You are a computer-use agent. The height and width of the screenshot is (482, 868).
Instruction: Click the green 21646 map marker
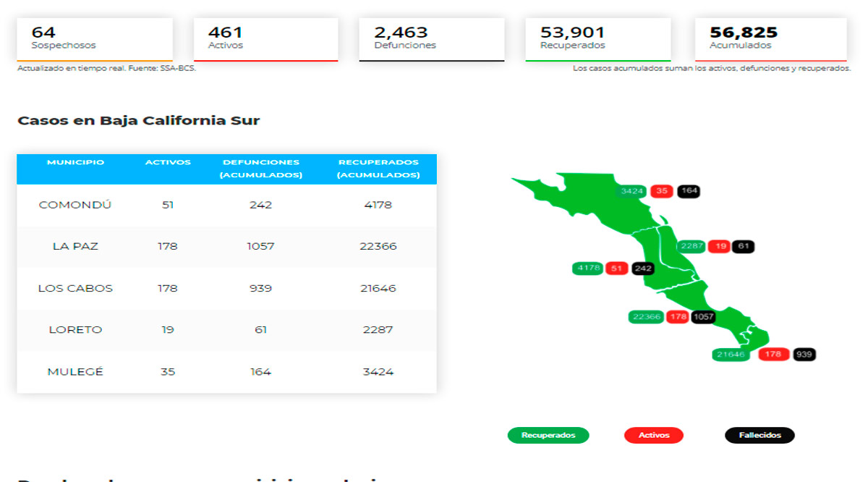pyautogui.click(x=731, y=355)
